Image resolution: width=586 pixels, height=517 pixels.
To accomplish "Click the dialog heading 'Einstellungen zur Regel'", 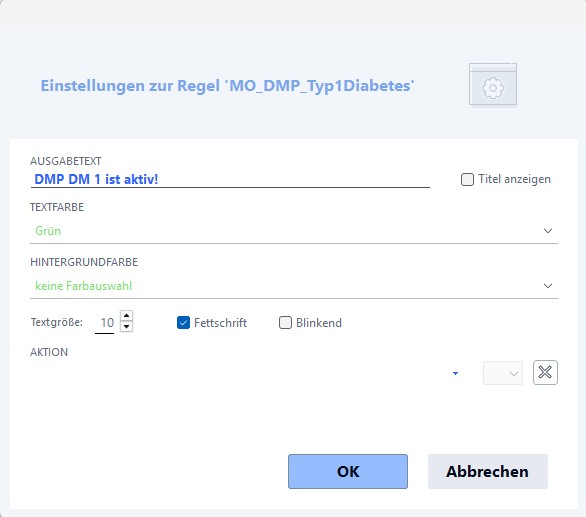I will coord(130,86).
